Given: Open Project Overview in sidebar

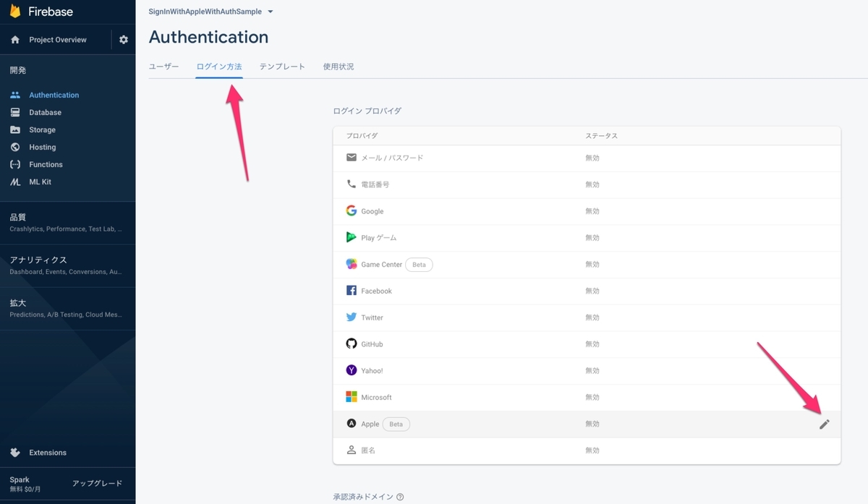Looking at the screenshot, I should pos(58,40).
